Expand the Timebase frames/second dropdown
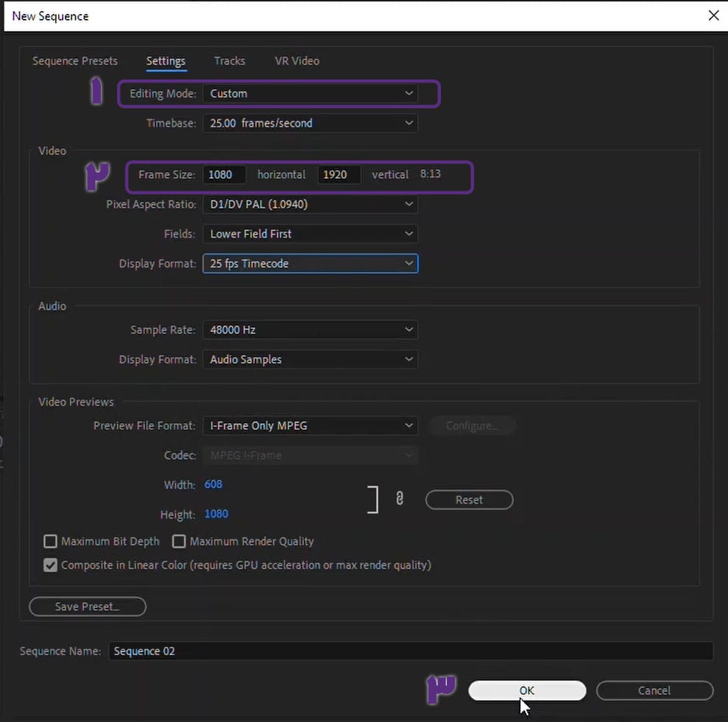Screen dimensions: 728x722 [310, 123]
